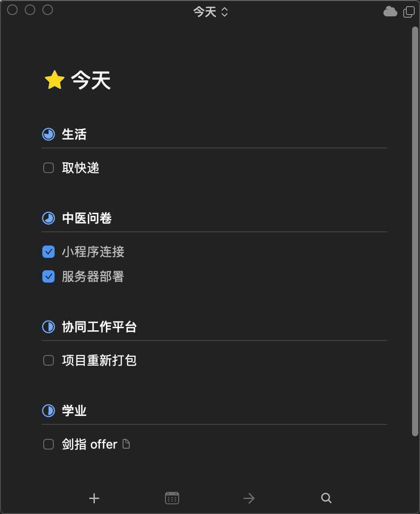Open the calendar date picker icon
Image resolution: width=420 pixels, height=514 pixels.
click(x=172, y=499)
